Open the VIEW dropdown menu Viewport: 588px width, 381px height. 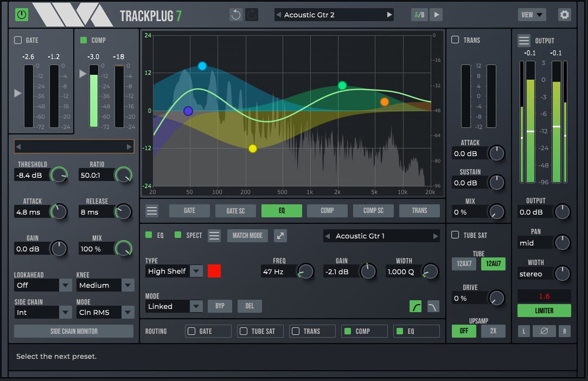coord(532,15)
